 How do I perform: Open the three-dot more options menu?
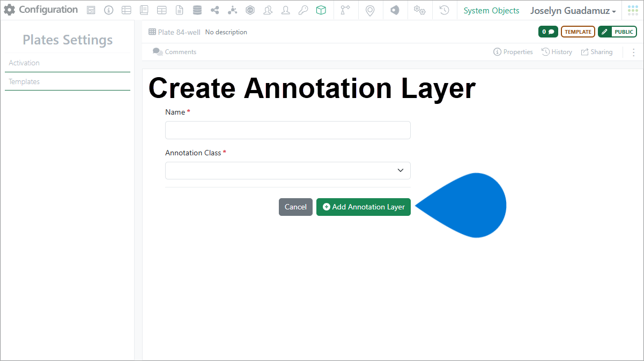coord(633,52)
